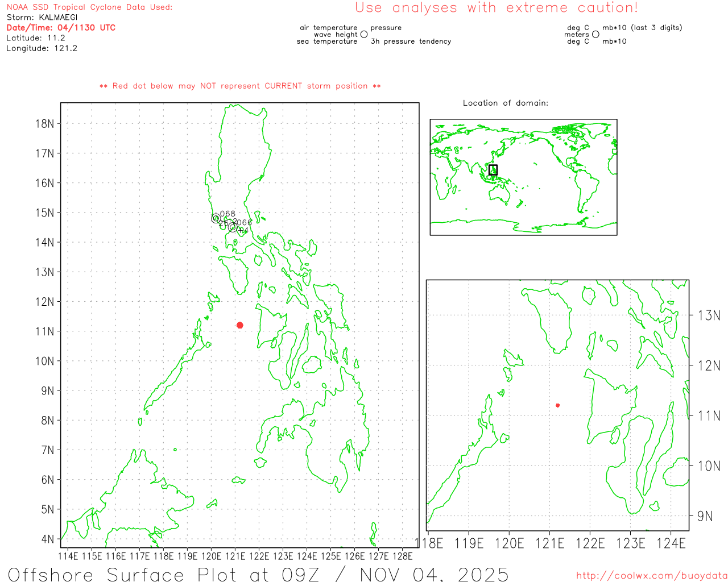Click the red storm position dot on main map
Image resolution: width=728 pixels, height=582 pixels.
tap(240, 325)
